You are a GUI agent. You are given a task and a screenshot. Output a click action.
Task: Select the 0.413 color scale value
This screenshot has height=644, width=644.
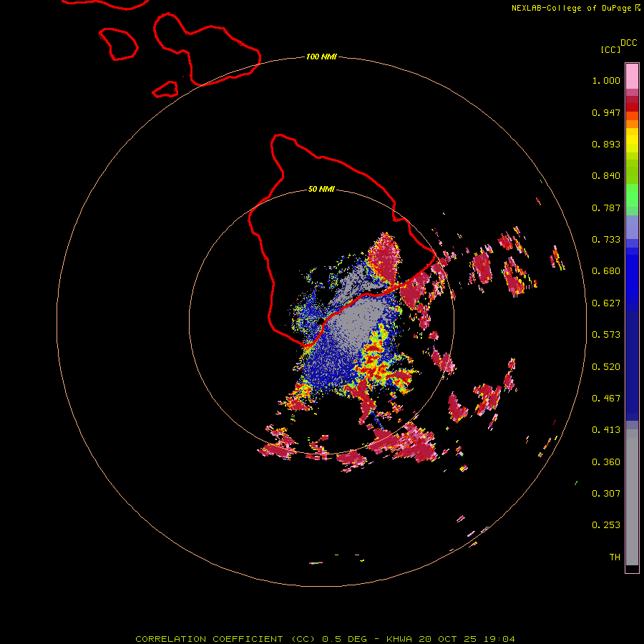[606, 430]
